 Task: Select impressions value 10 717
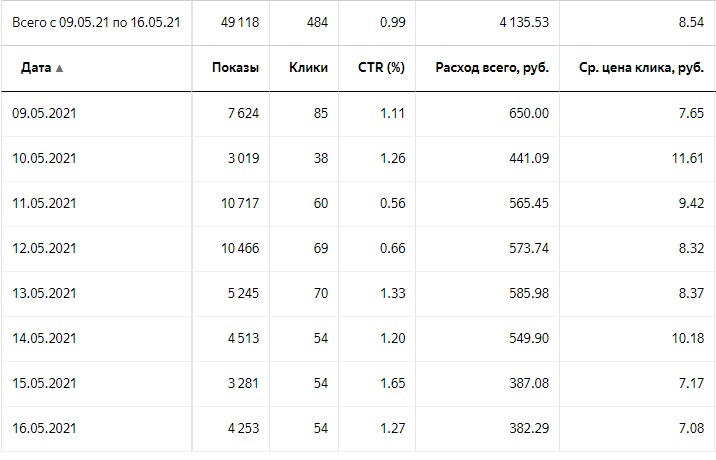(x=240, y=203)
